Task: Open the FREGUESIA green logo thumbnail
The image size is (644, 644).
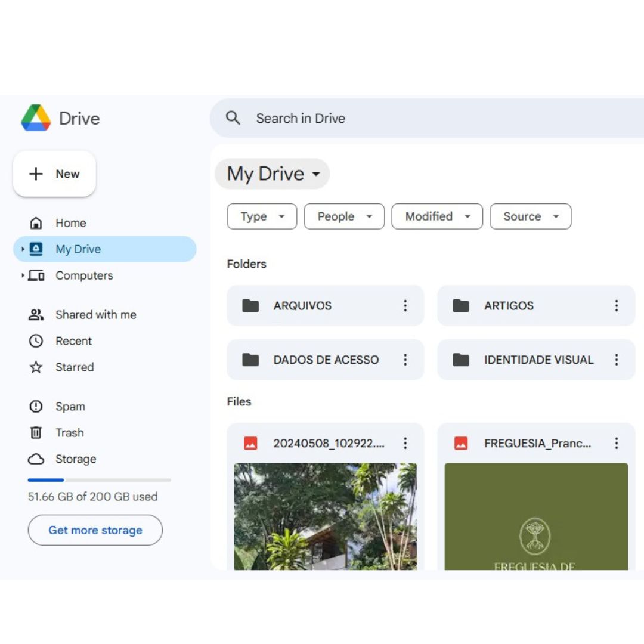Action: (x=536, y=516)
